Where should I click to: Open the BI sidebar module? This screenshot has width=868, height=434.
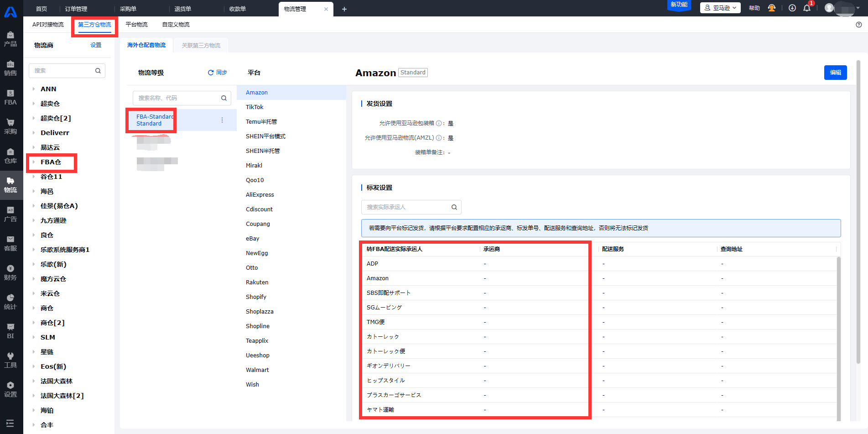[10, 331]
